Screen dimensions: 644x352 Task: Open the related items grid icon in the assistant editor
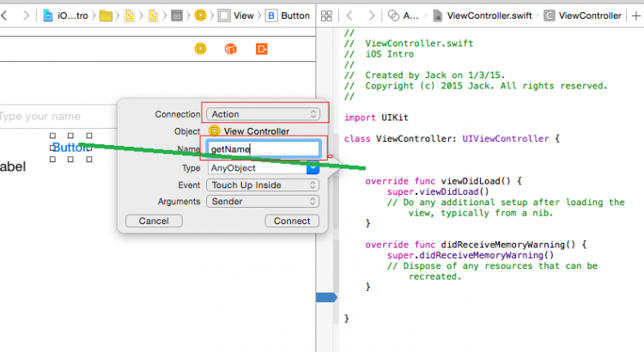(327, 15)
